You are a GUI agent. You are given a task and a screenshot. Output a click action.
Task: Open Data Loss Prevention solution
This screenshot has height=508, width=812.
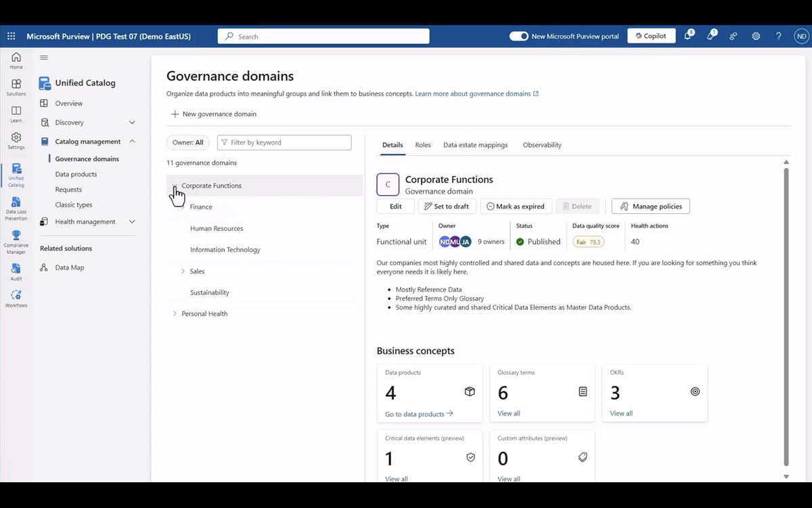[x=16, y=209]
